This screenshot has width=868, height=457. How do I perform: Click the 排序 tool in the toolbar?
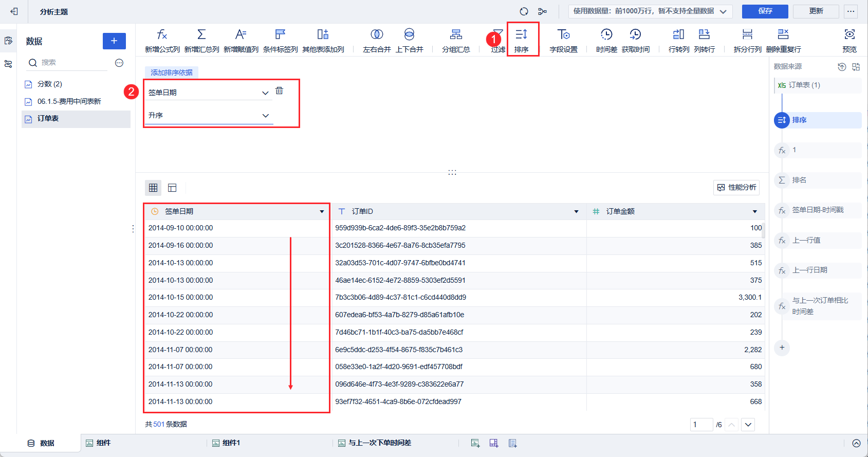pyautogui.click(x=522, y=41)
